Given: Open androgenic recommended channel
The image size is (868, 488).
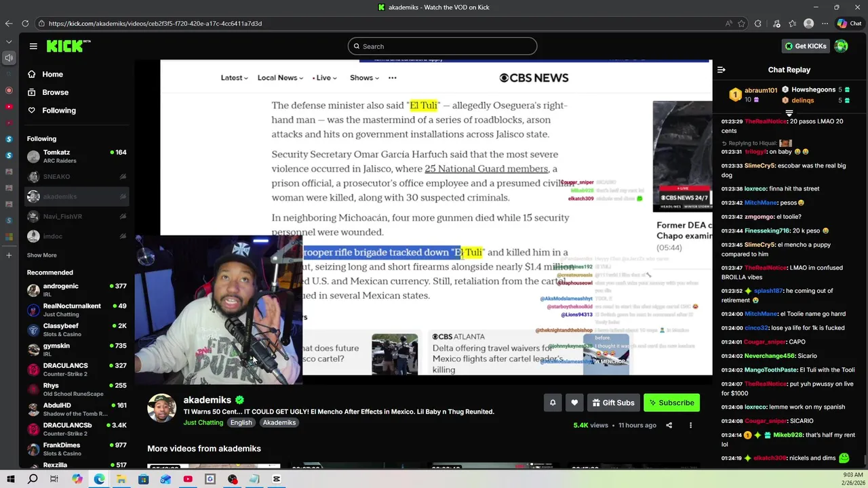Looking at the screenshot, I should pyautogui.click(x=77, y=290).
